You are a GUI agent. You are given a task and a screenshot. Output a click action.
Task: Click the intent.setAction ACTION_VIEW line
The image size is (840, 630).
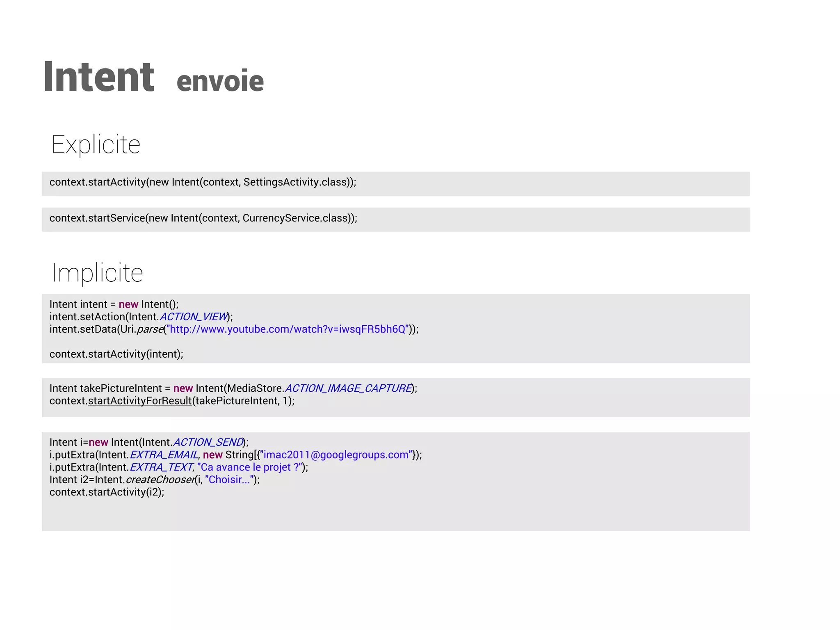click(x=141, y=317)
